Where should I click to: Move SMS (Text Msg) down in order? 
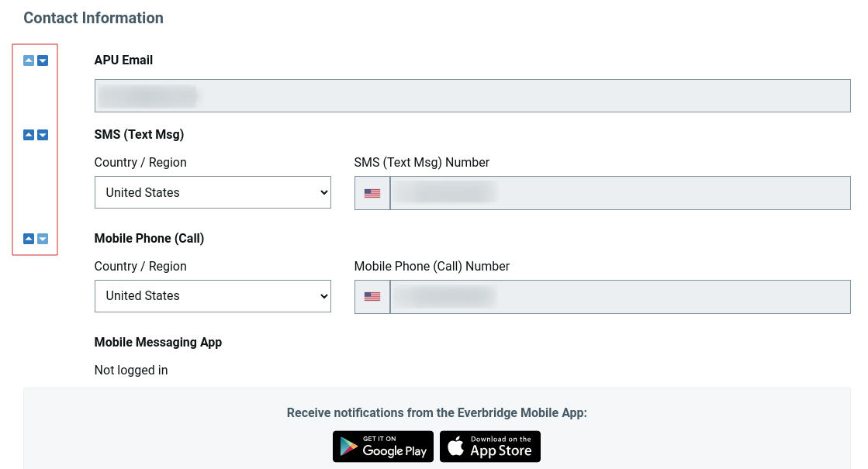click(43, 135)
